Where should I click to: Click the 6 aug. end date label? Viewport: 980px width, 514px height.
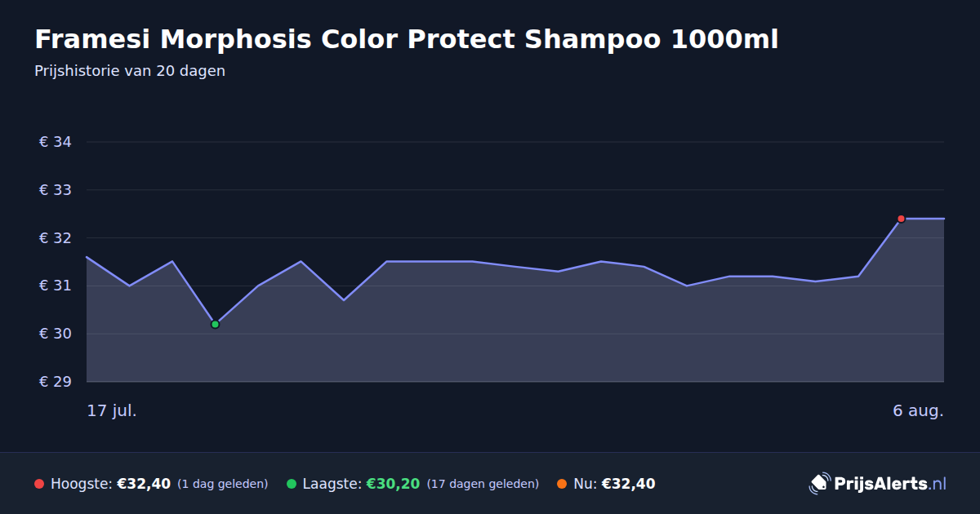pyautogui.click(x=918, y=410)
